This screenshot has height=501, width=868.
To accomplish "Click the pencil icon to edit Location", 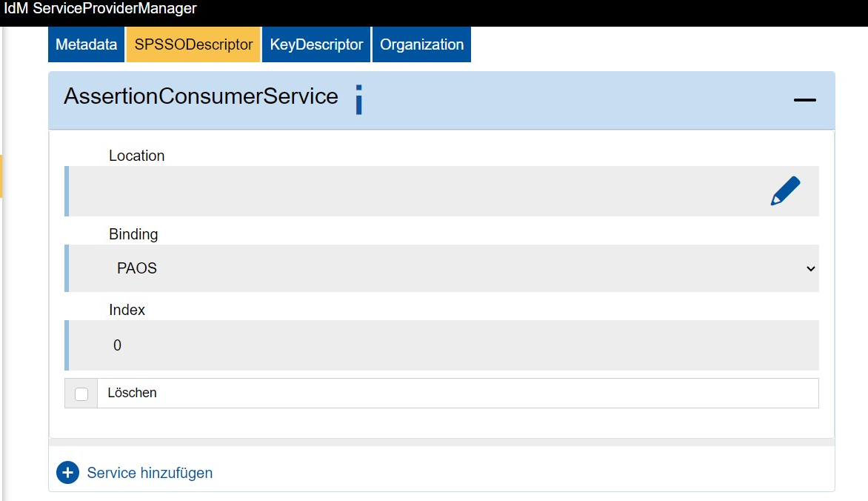I will coord(786,190).
